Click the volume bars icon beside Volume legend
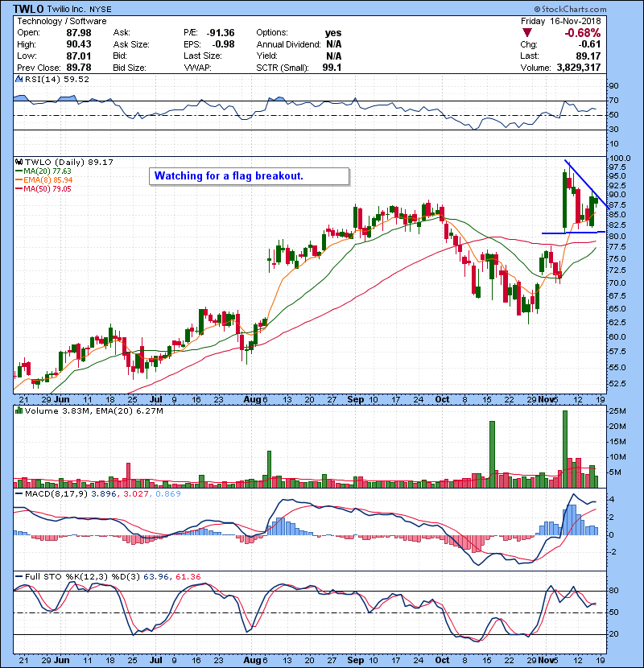 point(19,410)
